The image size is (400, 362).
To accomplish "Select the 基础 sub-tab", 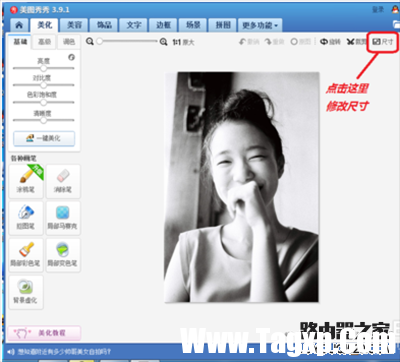I will 20,42.
